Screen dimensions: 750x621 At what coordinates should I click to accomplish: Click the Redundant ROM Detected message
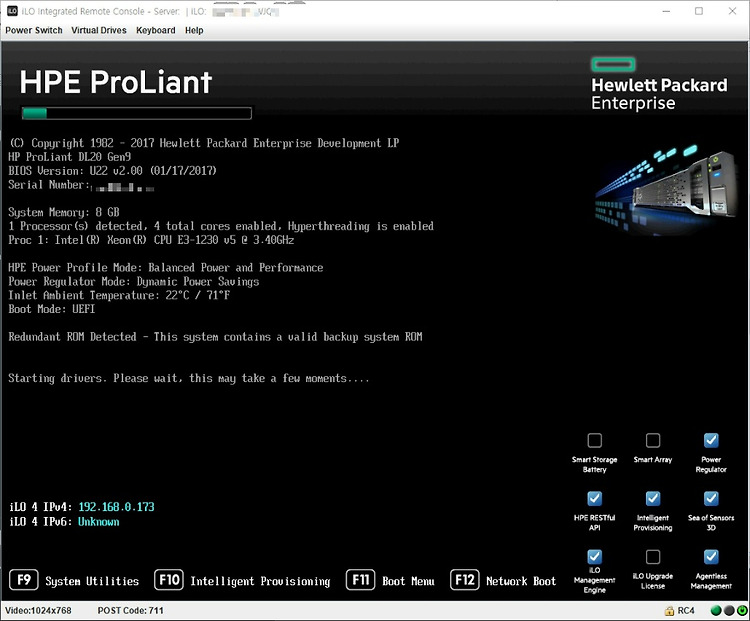[x=215, y=337]
